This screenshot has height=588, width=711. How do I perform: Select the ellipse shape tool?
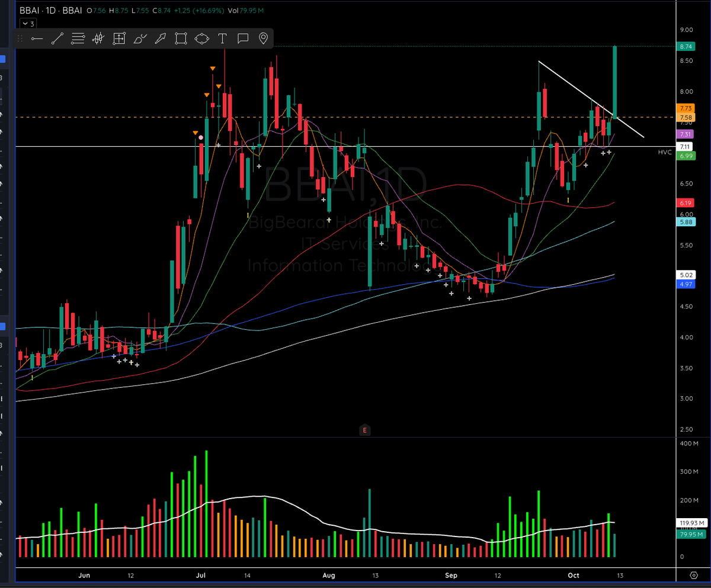[x=201, y=38]
